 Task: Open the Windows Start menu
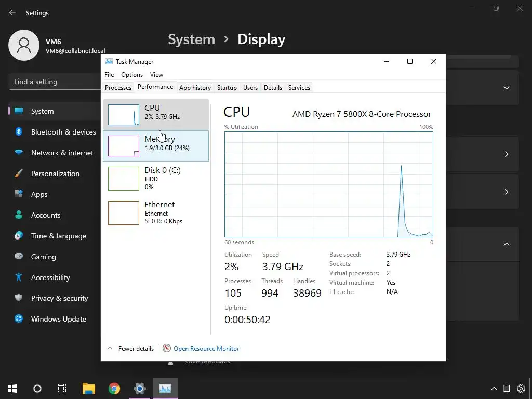[12, 389]
